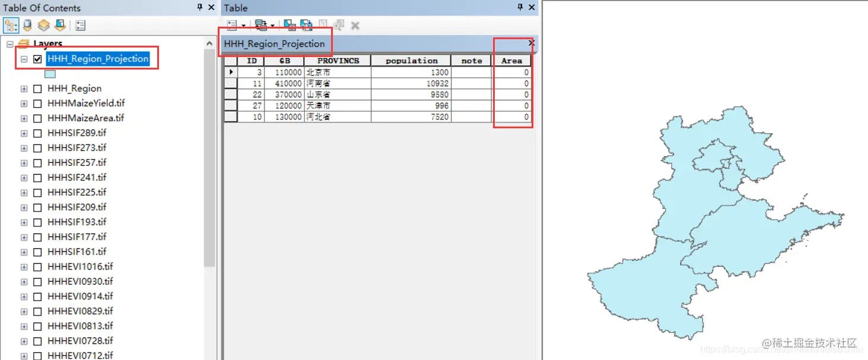This screenshot has height=360, width=868.
Task: Click Table Of Contents scroll up arrow
Action: (209, 43)
